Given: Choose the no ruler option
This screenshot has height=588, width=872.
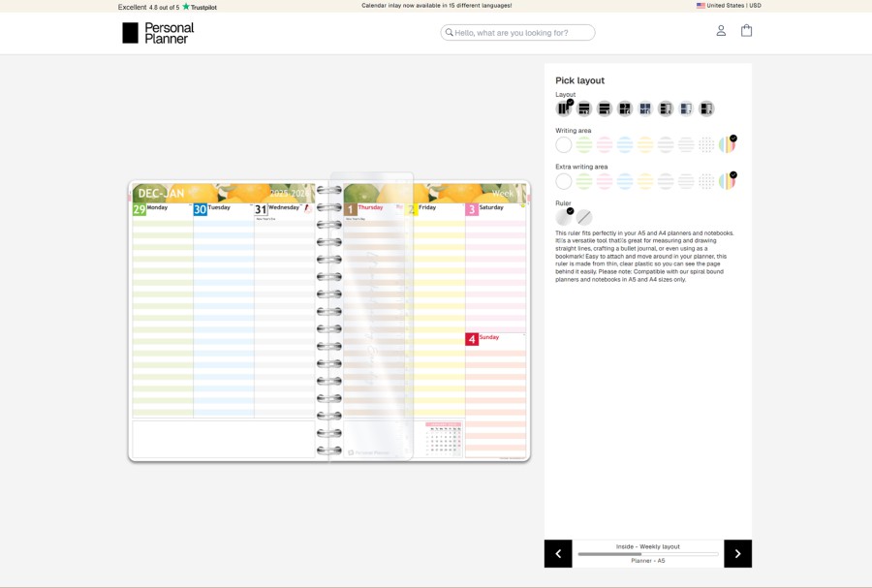Looking at the screenshot, I should (584, 217).
